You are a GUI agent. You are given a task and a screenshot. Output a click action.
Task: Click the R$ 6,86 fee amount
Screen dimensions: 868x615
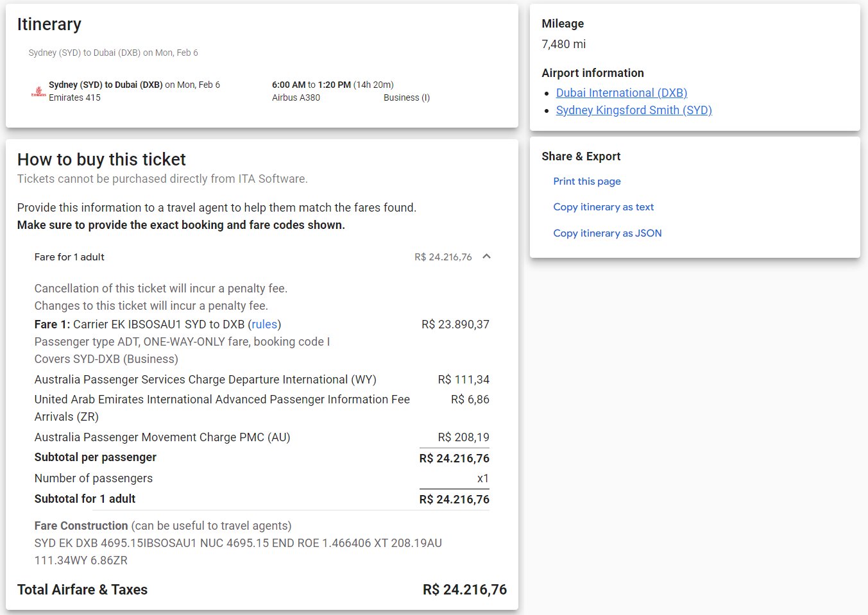tap(470, 400)
